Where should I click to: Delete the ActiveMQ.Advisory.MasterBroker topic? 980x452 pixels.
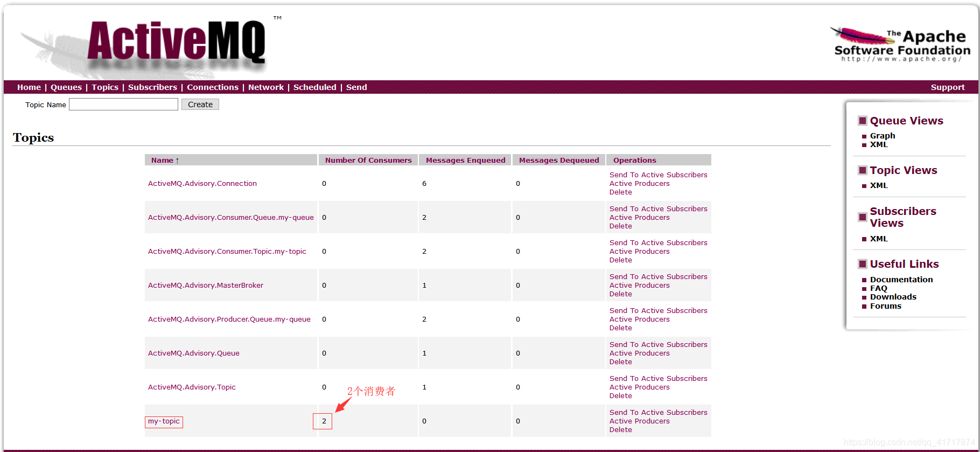click(621, 294)
